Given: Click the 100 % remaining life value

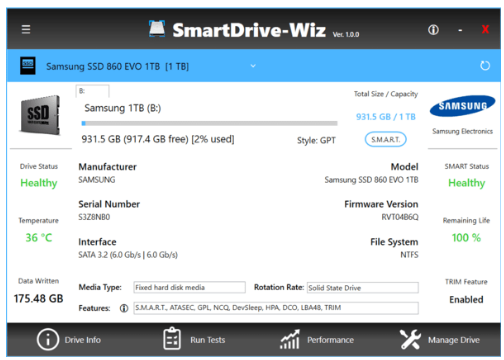Looking at the screenshot, I should [x=466, y=238].
